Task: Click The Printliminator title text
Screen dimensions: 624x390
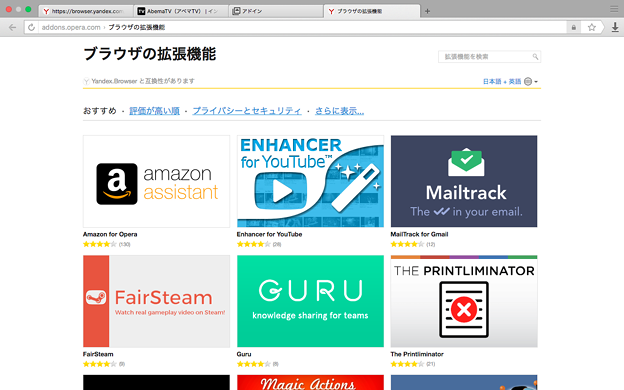Action: pyautogui.click(x=417, y=354)
